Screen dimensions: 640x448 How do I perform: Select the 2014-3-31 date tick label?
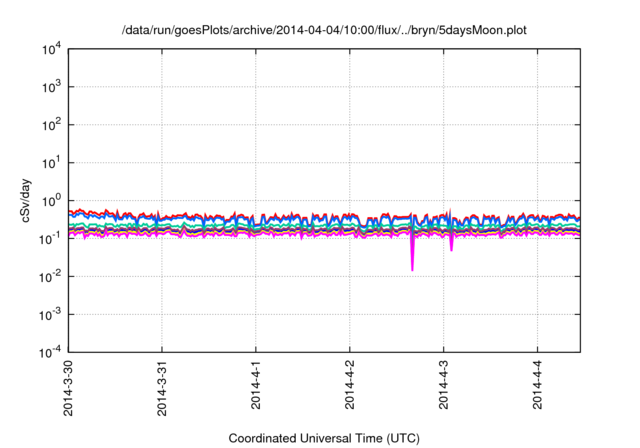[162, 388]
